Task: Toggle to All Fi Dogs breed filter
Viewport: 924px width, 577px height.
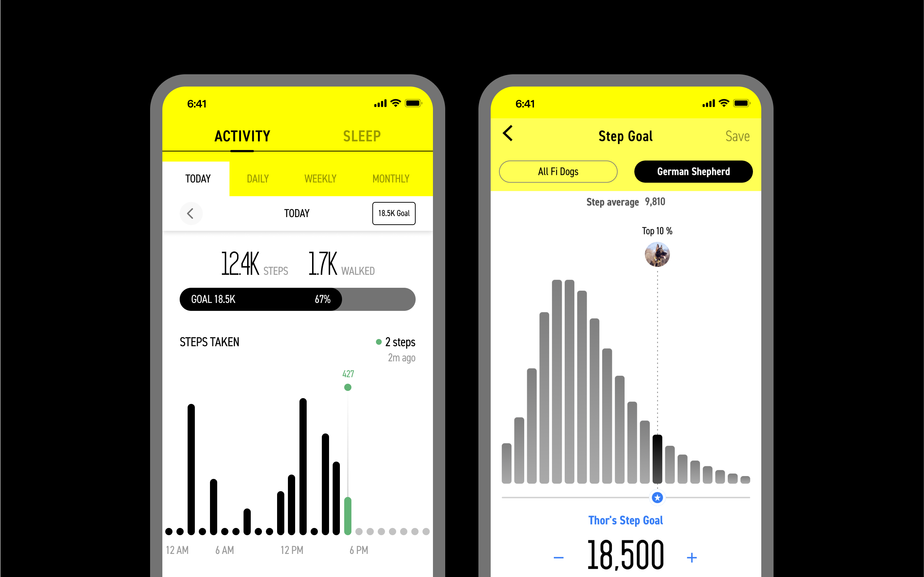Action: tap(558, 172)
